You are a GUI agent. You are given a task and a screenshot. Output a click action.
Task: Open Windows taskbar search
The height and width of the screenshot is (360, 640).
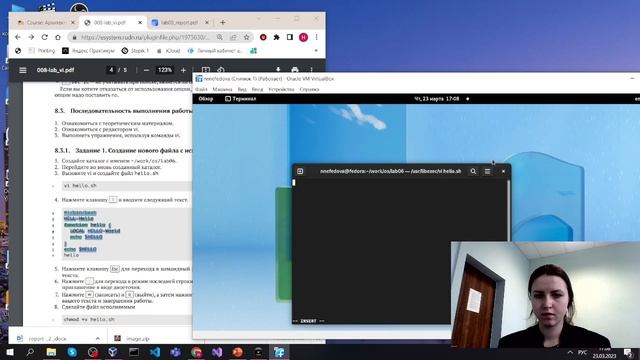pos(30,352)
